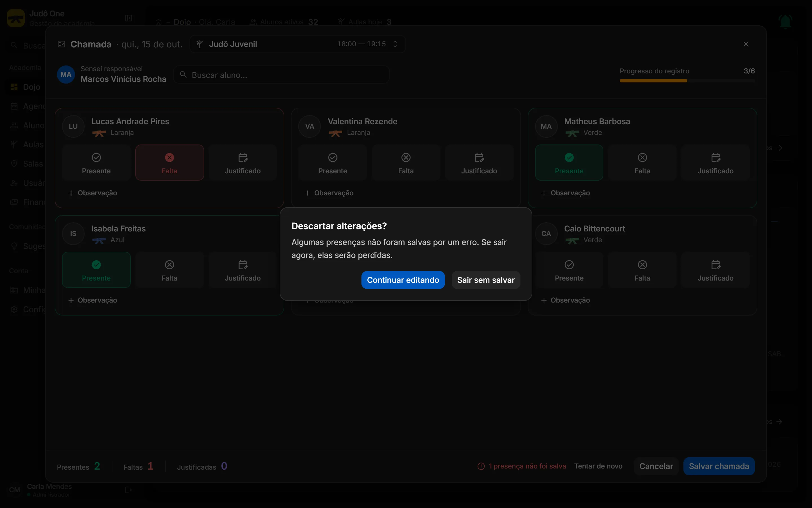
Task: Click the green belt icon for Matheus
Action: point(572,133)
